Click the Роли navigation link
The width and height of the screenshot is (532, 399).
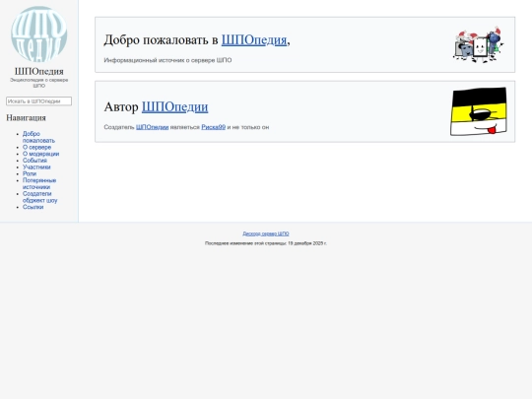coord(30,173)
